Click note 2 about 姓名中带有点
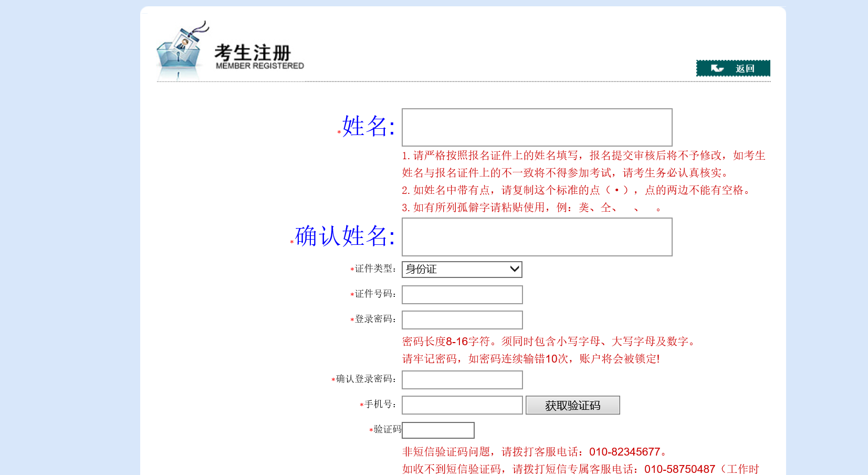Screen dimensions: 868x475 pyautogui.click(x=577, y=190)
